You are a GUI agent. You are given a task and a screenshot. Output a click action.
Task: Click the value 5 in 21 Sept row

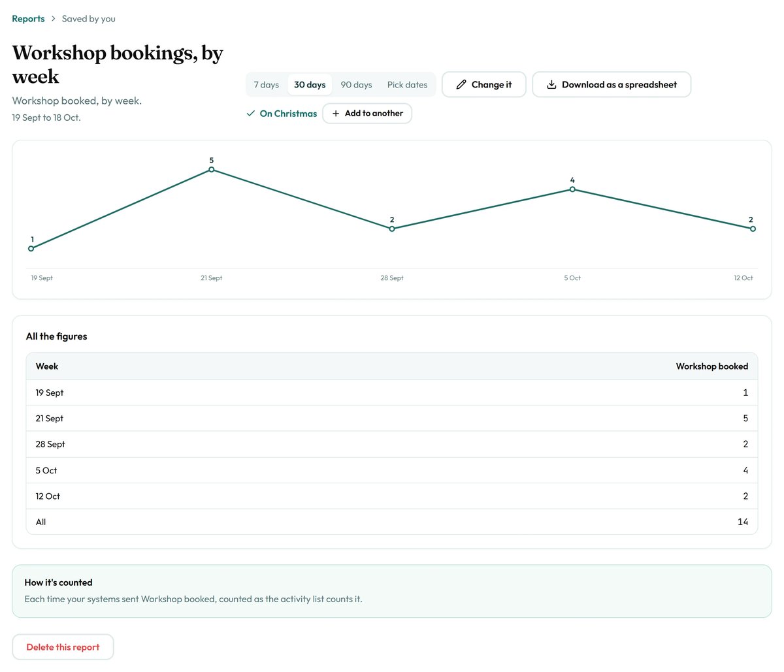point(745,419)
